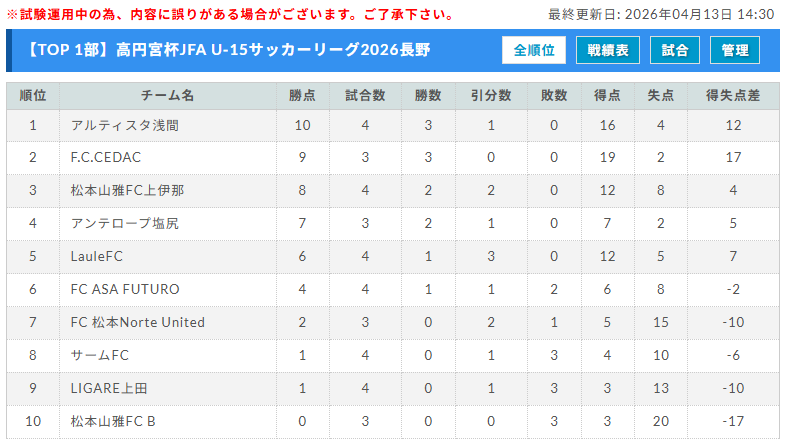
Task: Click the 試合数 column header
Action: pyautogui.click(x=365, y=95)
